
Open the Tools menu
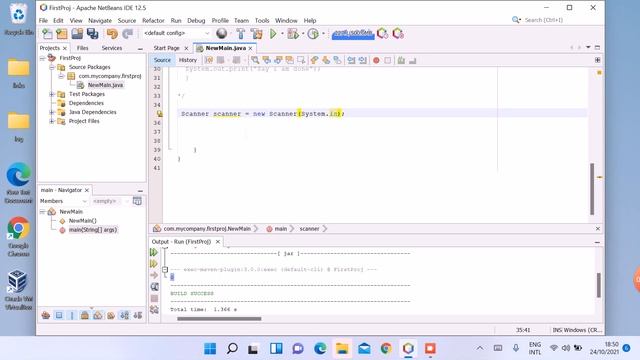(x=262, y=20)
